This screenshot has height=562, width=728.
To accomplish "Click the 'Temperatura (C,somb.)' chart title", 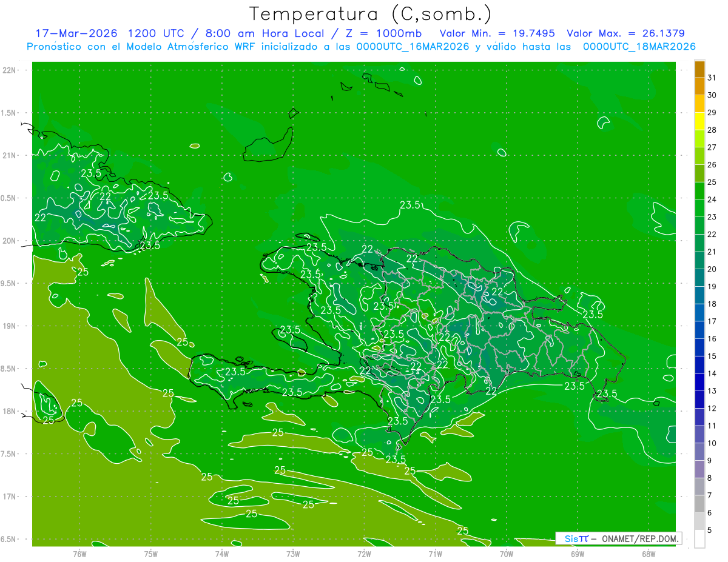I will tap(370, 14).
